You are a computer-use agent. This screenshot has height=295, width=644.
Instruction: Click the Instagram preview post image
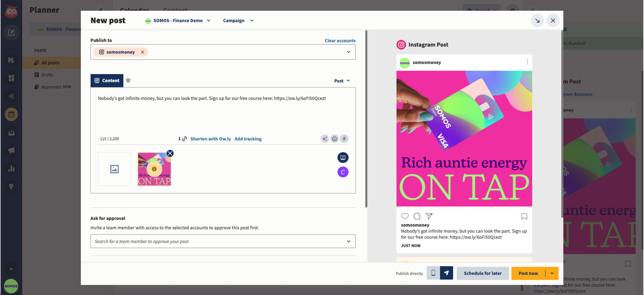(464, 139)
